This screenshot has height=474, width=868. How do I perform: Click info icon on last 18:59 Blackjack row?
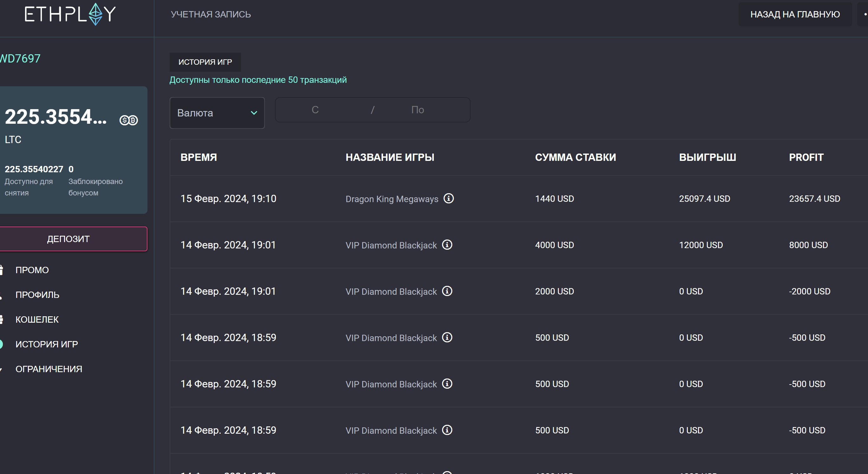coord(447,430)
